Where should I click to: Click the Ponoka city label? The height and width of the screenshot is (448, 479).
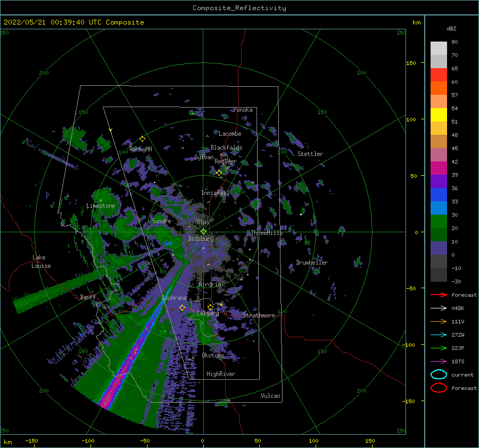[x=243, y=110]
